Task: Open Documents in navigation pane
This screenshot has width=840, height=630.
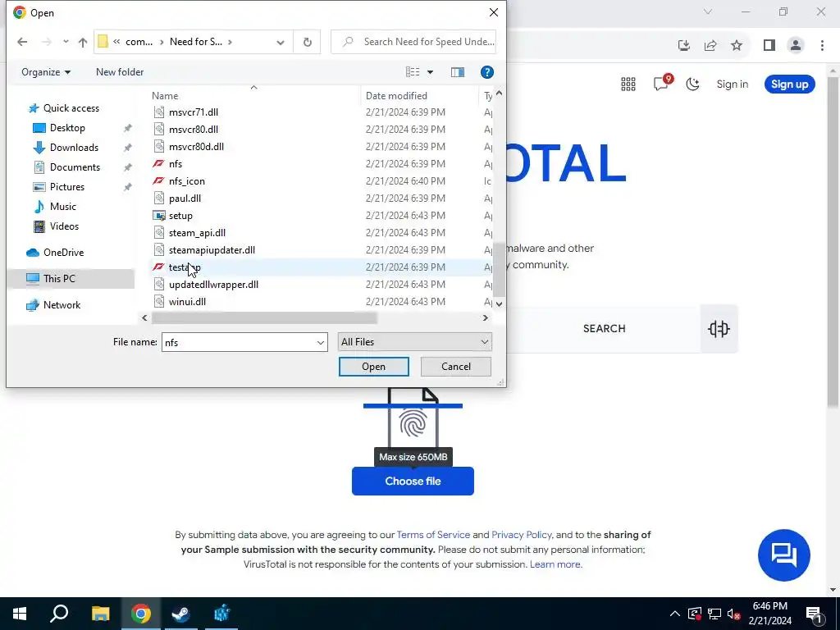Action: click(75, 167)
